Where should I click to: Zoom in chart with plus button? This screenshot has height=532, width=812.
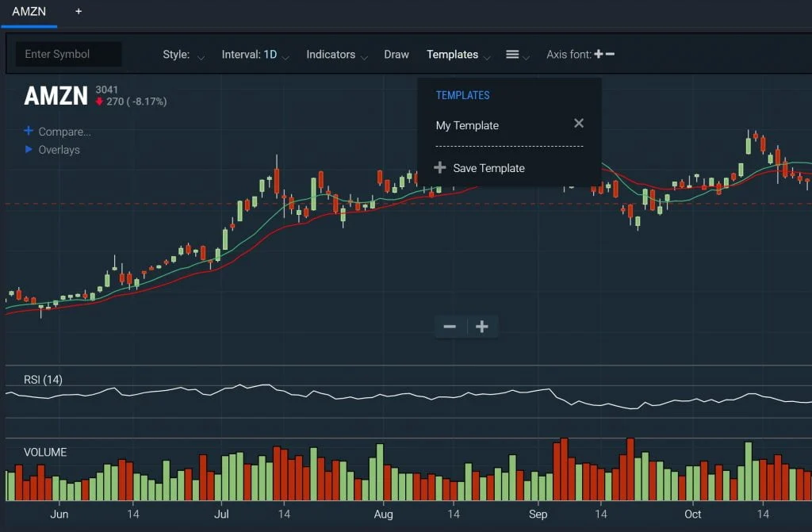click(x=481, y=327)
